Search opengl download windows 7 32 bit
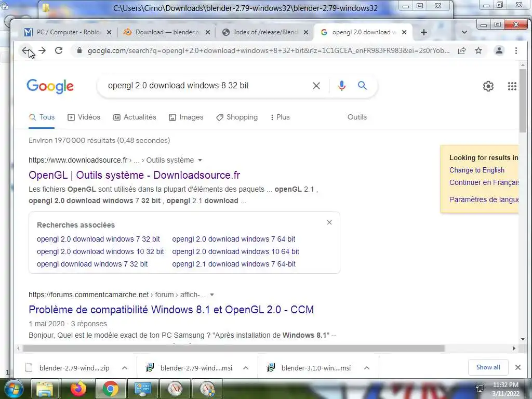The width and height of the screenshot is (532, 399). pyautogui.click(x=92, y=264)
